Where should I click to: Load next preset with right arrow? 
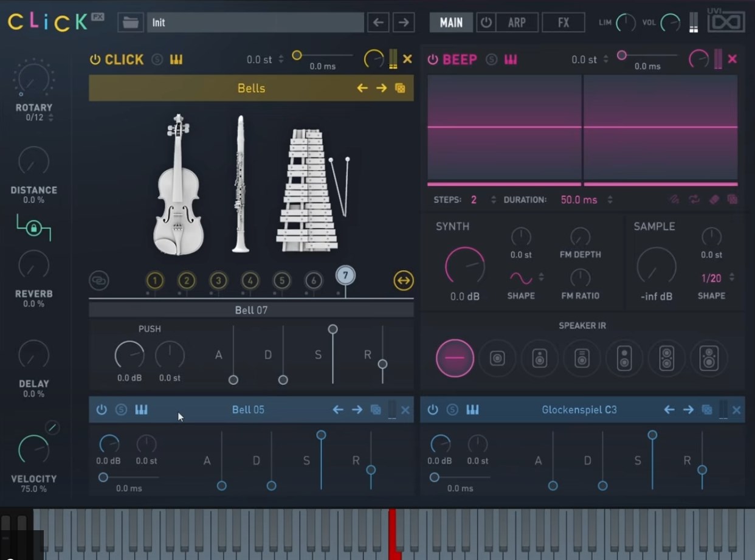pyautogui.click(x=403, y=23)
